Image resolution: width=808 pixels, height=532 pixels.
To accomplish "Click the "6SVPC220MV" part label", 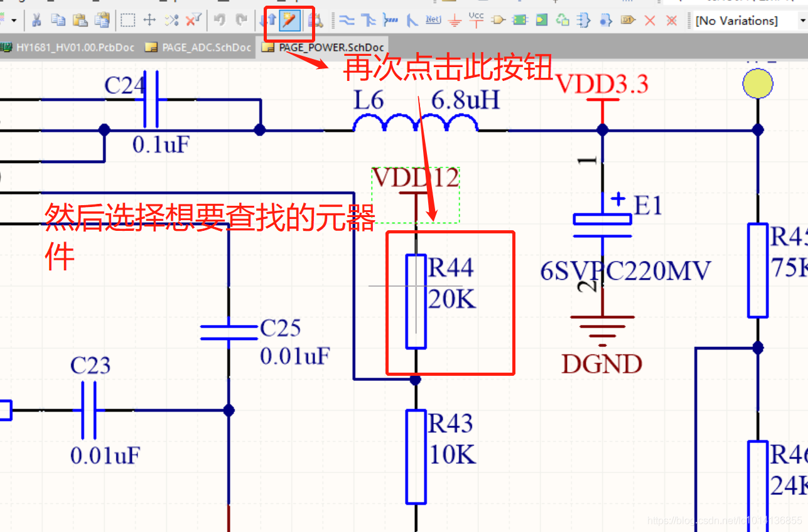I will [x=626, y=271].
